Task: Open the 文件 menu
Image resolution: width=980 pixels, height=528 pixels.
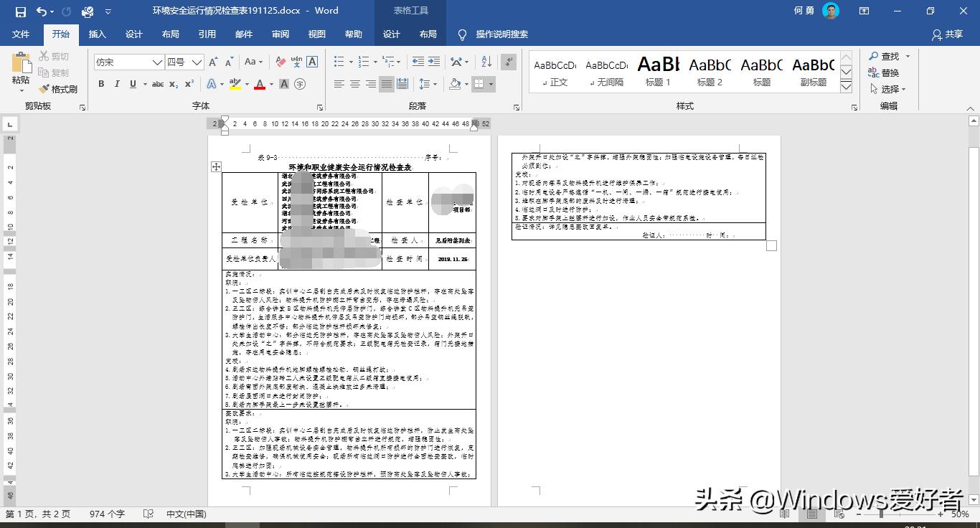Action: point(22,34)
